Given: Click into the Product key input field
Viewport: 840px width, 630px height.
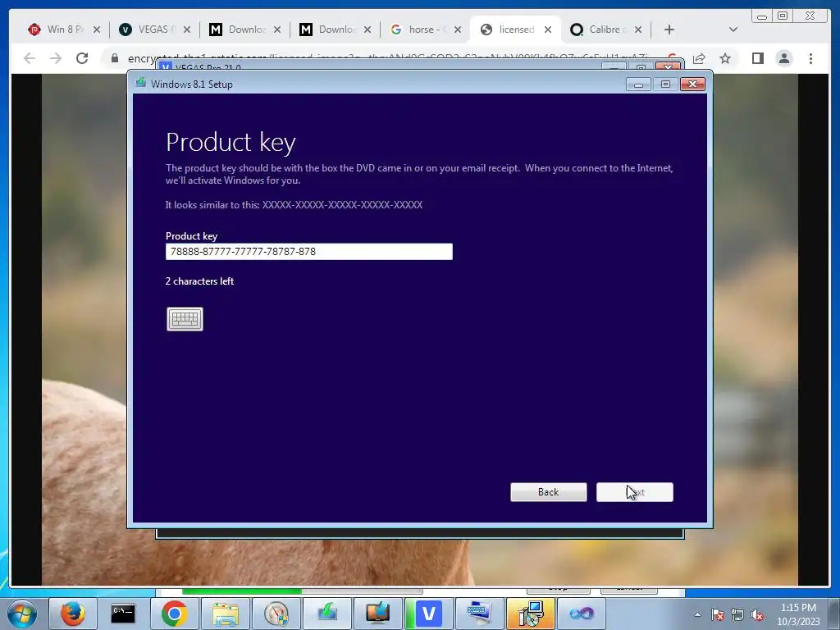Looking at the screenshot, I should (309, 252).
